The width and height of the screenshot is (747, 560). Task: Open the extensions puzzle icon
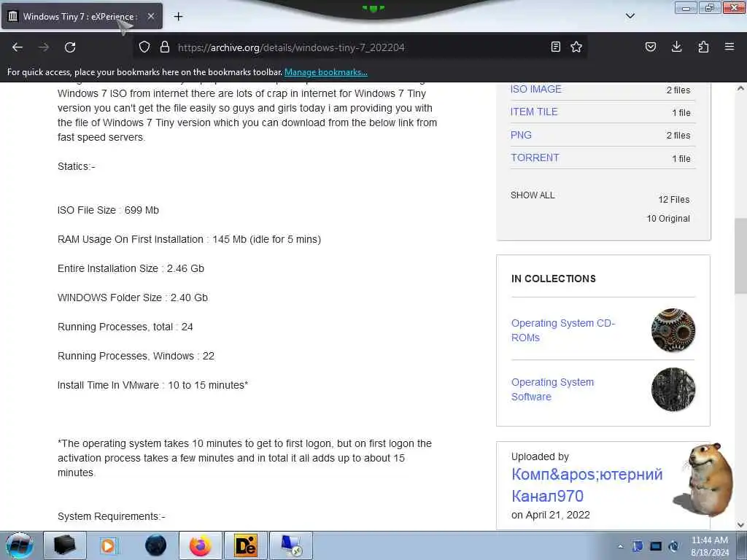pos(703,47)
